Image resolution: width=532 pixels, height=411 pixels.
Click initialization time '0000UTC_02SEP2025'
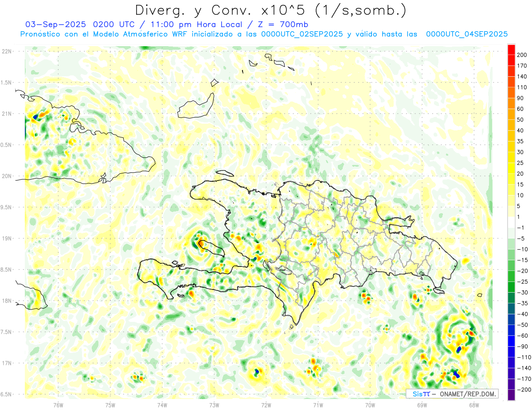coord(301,34)
